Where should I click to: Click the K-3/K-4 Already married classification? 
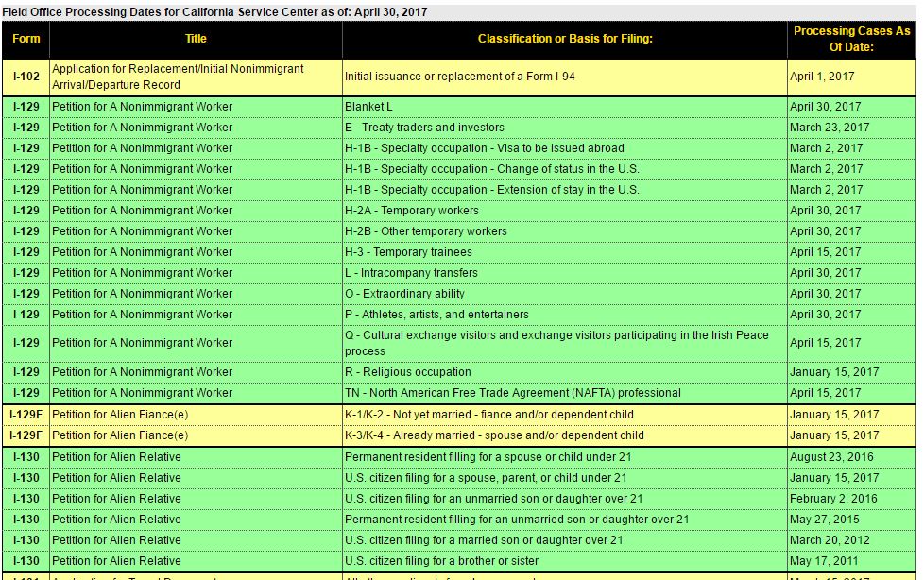pyautogui.click(x=494, y=435)
